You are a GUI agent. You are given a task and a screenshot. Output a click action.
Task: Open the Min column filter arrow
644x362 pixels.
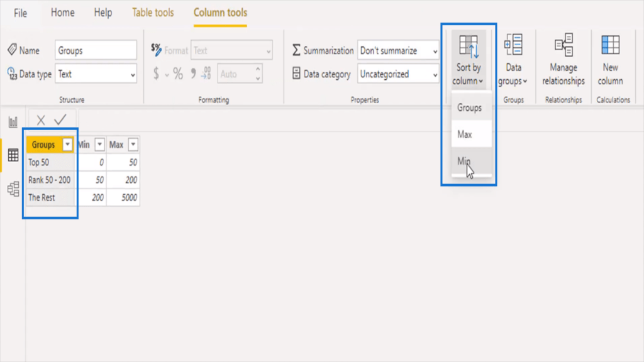coord(99,145)
